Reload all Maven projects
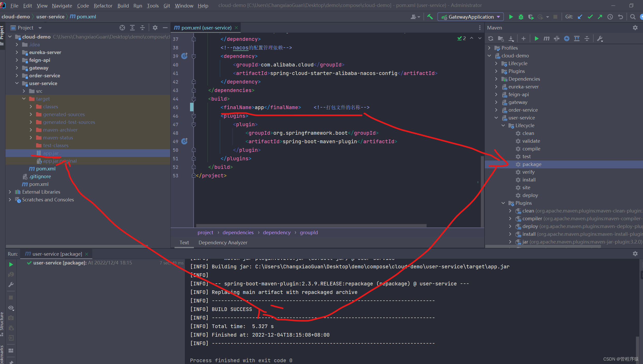The width and height of the screenshot is (643, 364). pyautogui.click(x=490, y=39)
